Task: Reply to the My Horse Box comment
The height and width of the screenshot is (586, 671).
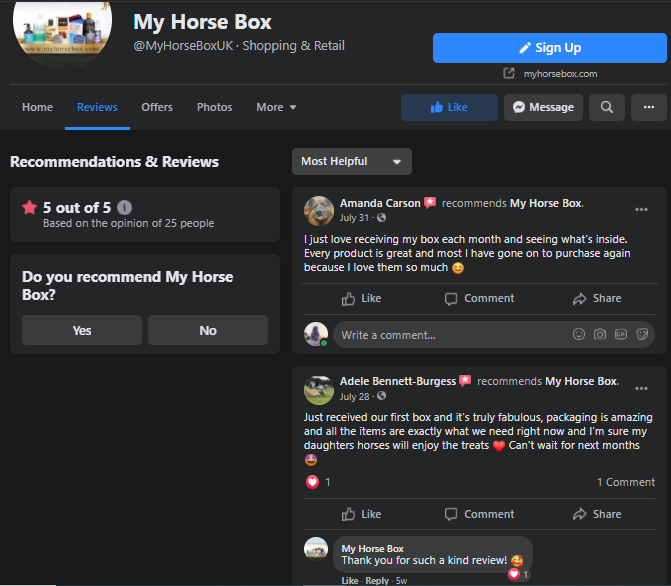Action: pyautogui.click(x=377, y=580)
